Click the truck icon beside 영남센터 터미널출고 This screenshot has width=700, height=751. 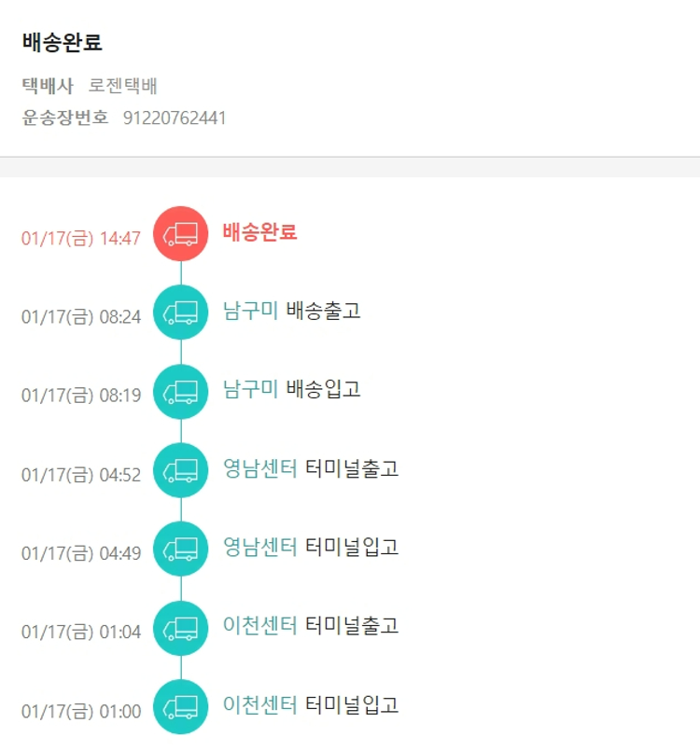(181, 470)
